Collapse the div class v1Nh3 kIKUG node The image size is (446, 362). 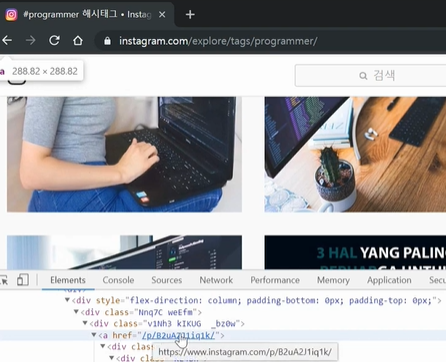(85, 323)
